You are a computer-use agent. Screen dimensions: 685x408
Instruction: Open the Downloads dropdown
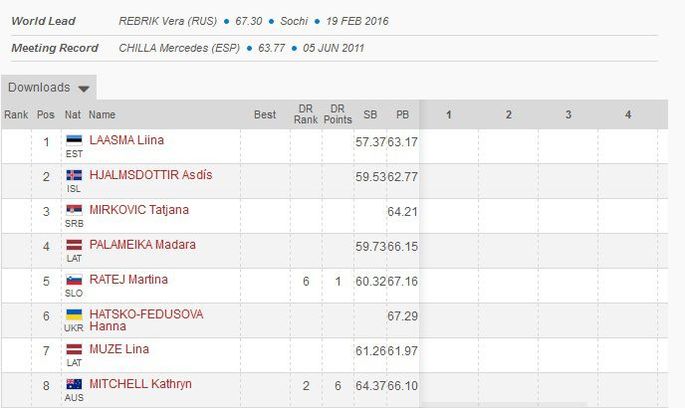click(x=48, y=88)
